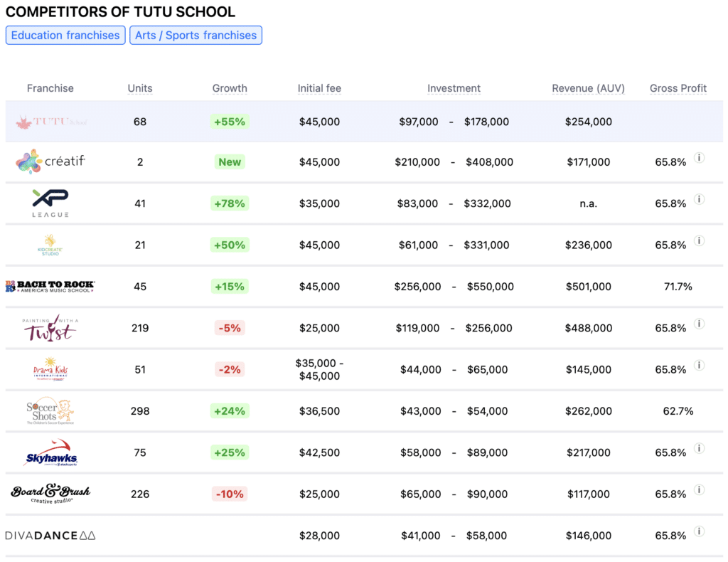Viewport: 728px width, 562px height.
Task: Click the Initial fee column header
Action: (x=319, y=88)
